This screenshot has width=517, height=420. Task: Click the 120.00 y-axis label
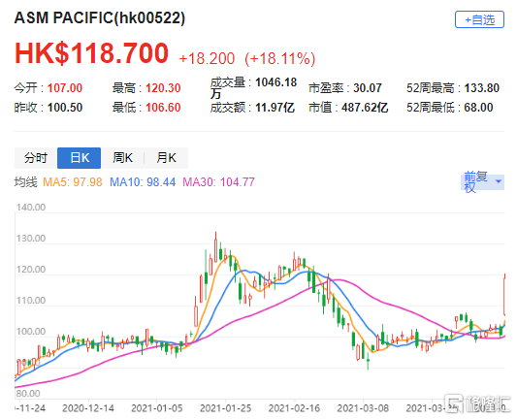pos(31,270)
